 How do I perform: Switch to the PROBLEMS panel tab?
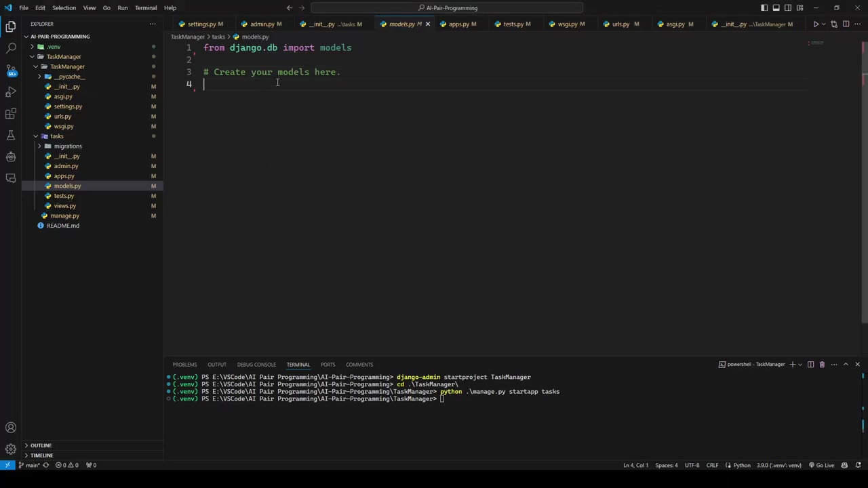184,365
